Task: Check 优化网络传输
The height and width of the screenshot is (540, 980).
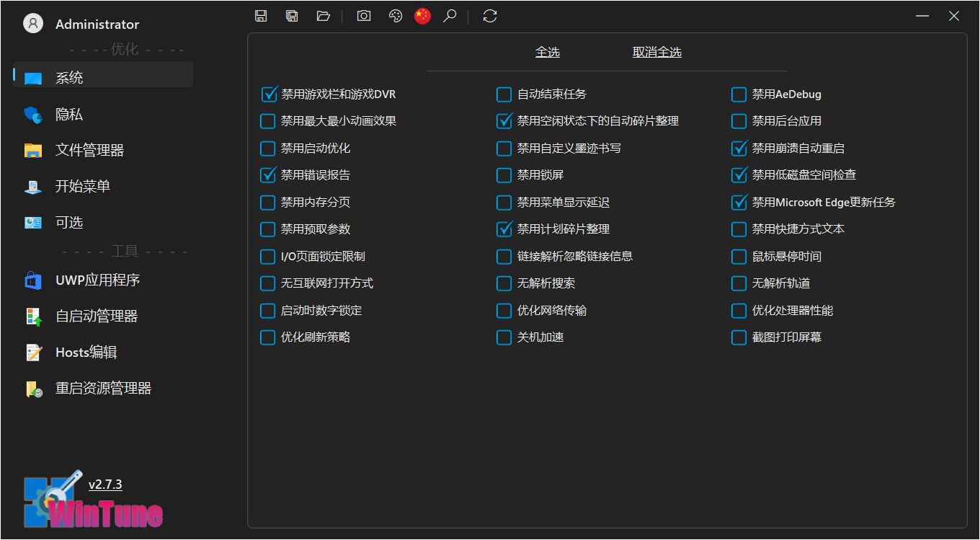Action: [x=504, y=311]
